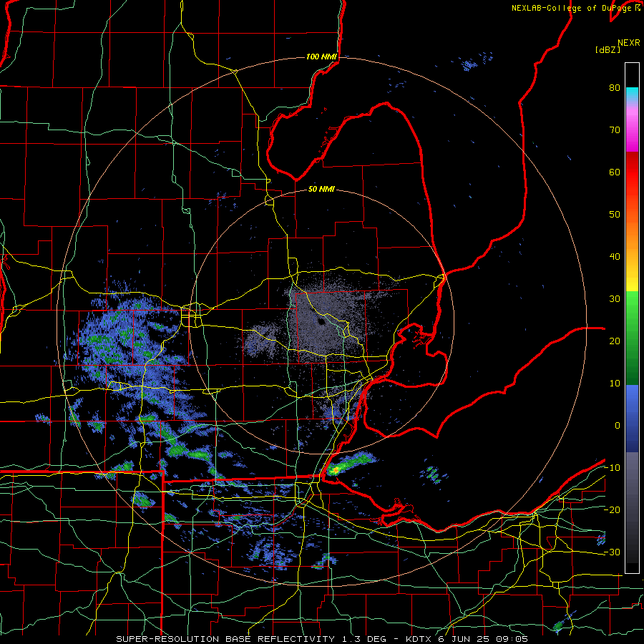Select the 80 value on the dBZ scale
This screenshot has height=644, width=644.
click(x=615, y=87)
